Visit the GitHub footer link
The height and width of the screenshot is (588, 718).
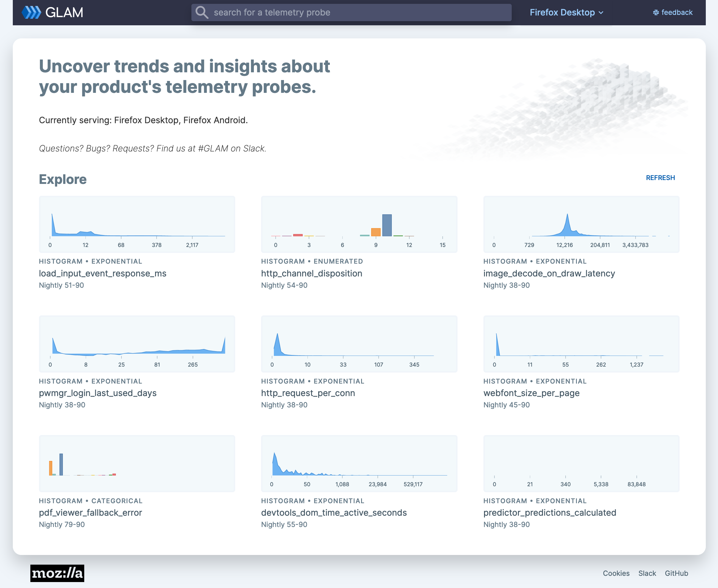point(676,573)
